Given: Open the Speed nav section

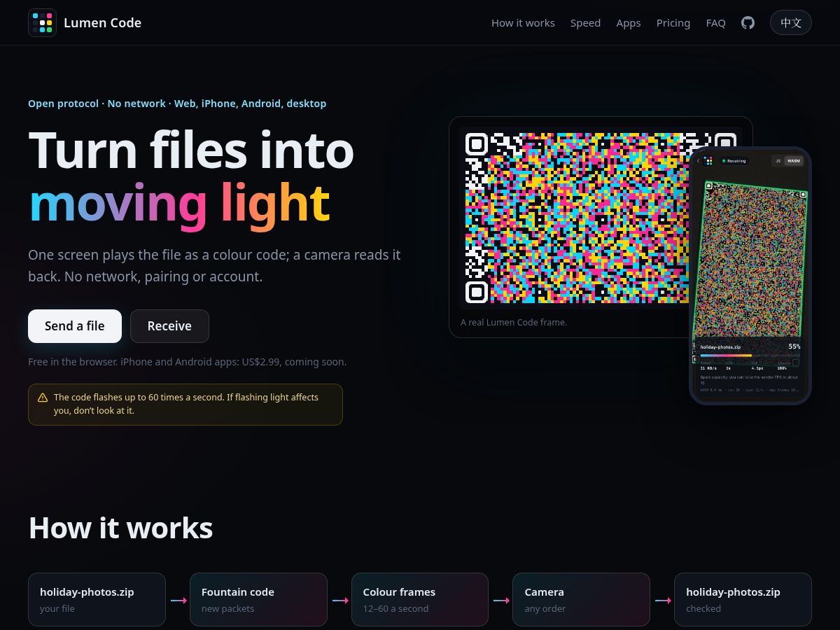Looking at the screenshot, I should pyautogui.click(x=585, y=23).
